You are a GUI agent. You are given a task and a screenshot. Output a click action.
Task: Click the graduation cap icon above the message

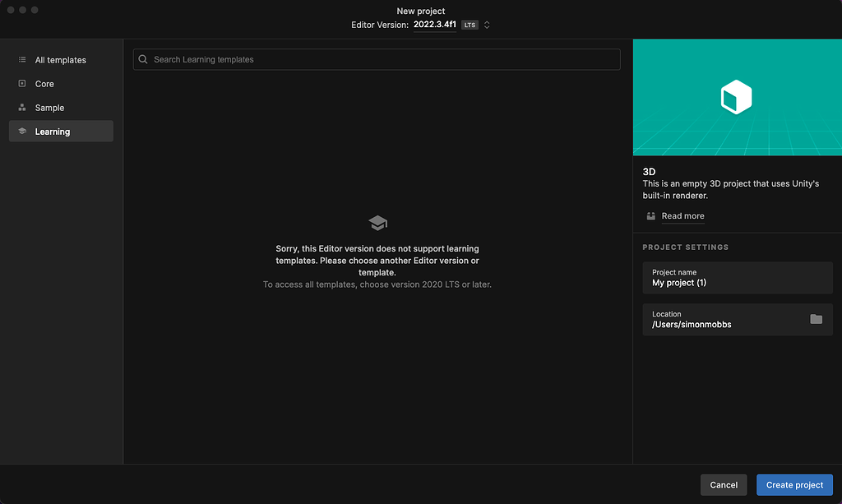click(x=377, y=222)
